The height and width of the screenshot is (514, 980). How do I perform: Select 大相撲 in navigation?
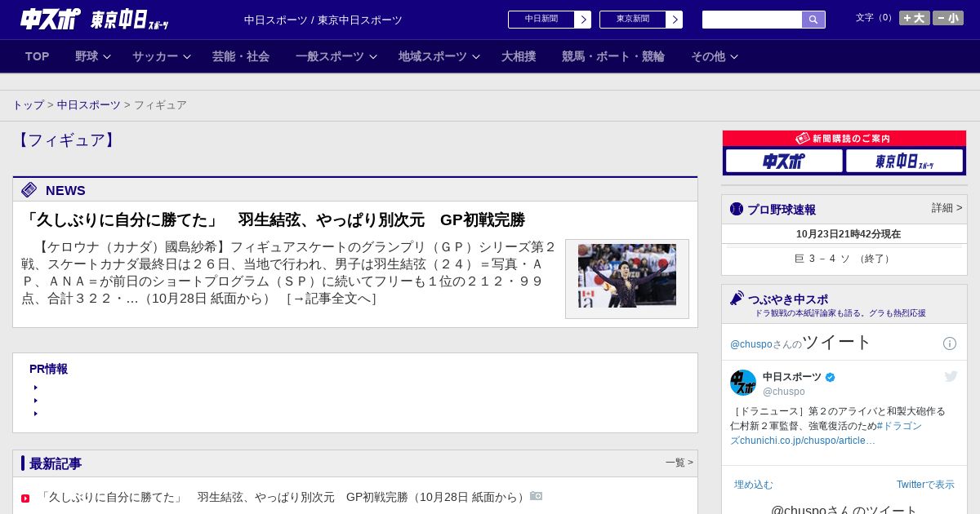(519, 56)
